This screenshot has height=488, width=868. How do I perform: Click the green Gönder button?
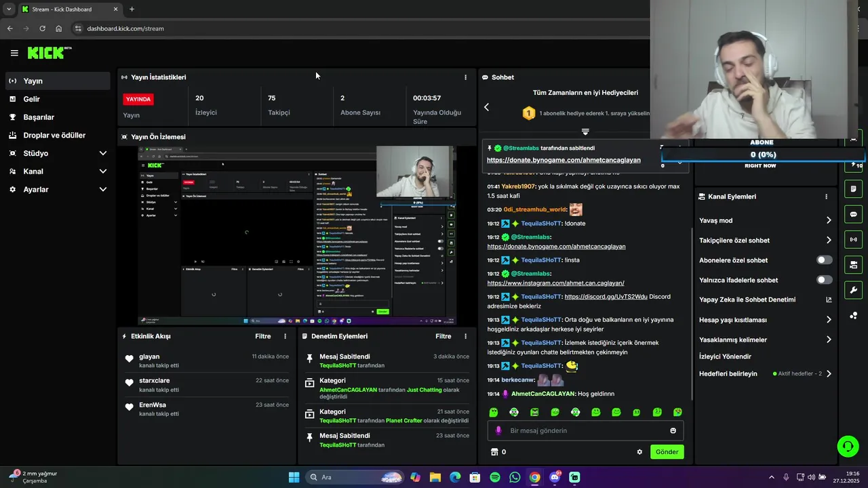click(x=667, y=451)
